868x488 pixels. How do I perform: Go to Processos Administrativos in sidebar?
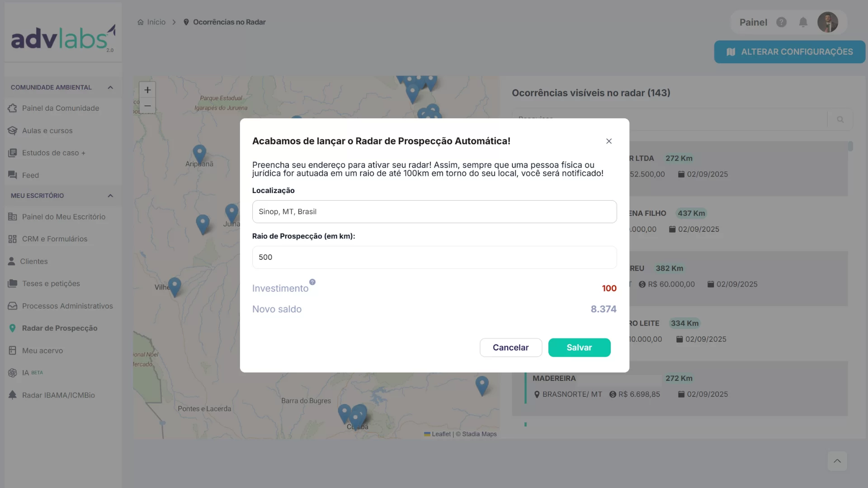tap(67, 306)
